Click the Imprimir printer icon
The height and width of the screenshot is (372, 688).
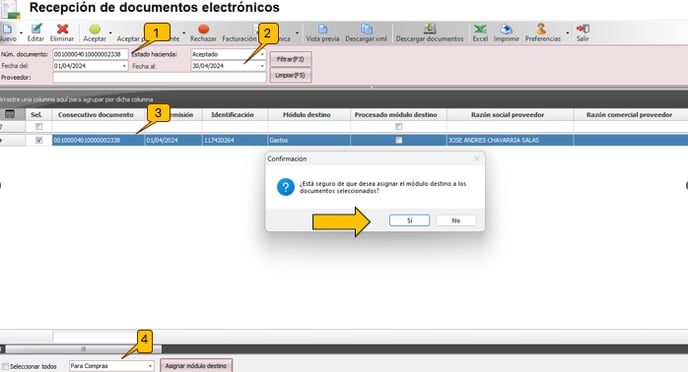pyautogui.click(x=506, y=29)
